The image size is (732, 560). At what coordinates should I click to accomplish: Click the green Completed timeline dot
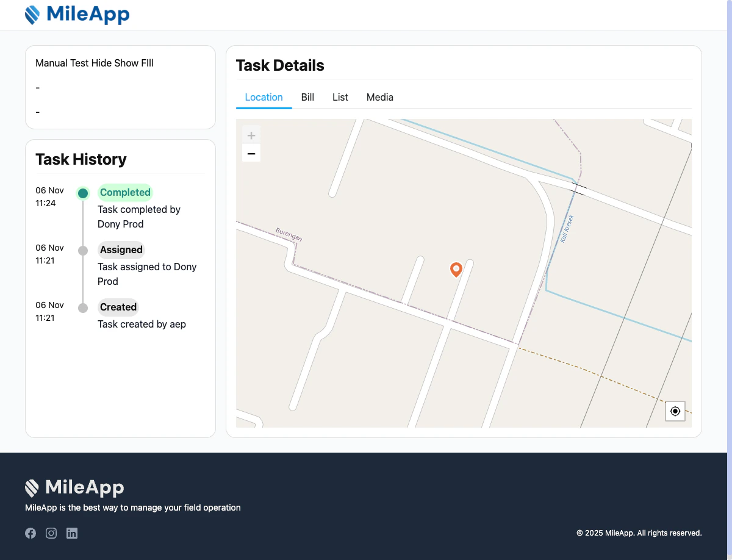click(83, 193)
